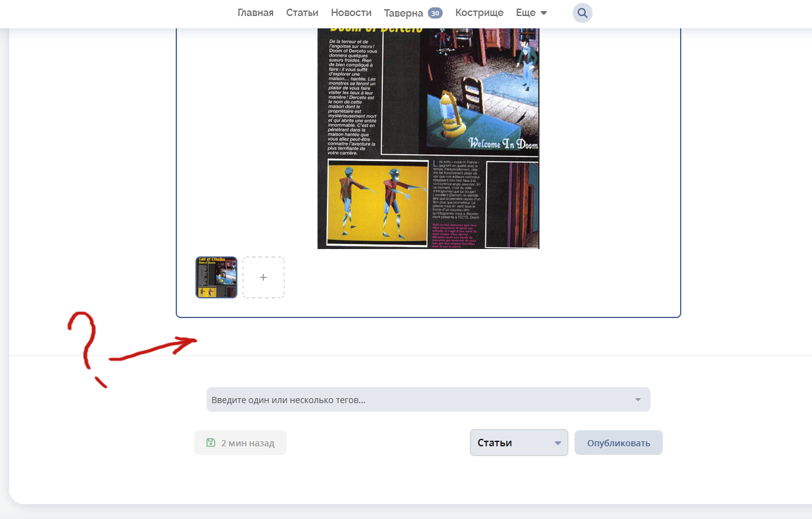This screenshot has height=519, width=812.
Task: Add another image with the plus tile
Action: click(x=263, y=277)
